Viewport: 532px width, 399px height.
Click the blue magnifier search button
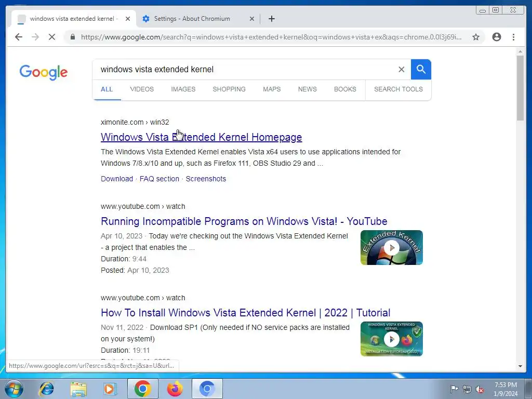[x=421, y=69]
